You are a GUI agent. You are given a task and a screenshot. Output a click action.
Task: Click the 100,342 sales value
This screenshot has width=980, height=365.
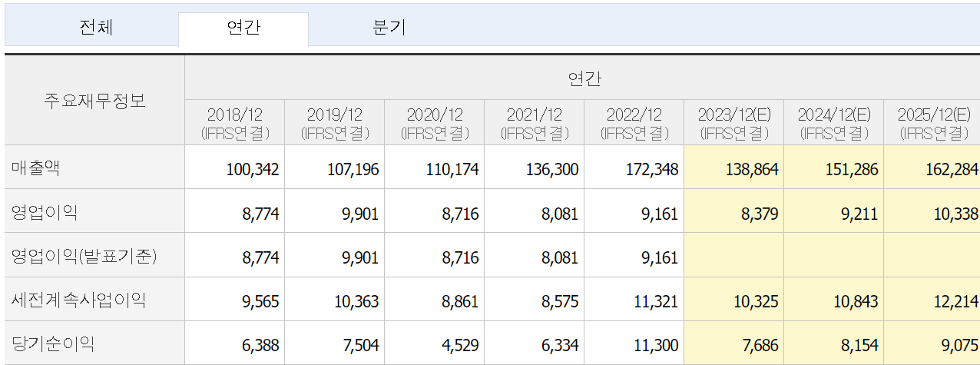(x=253, y=169)
